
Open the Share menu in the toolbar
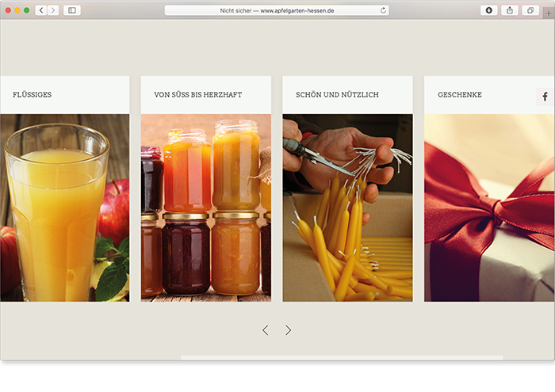coord(509,10)
